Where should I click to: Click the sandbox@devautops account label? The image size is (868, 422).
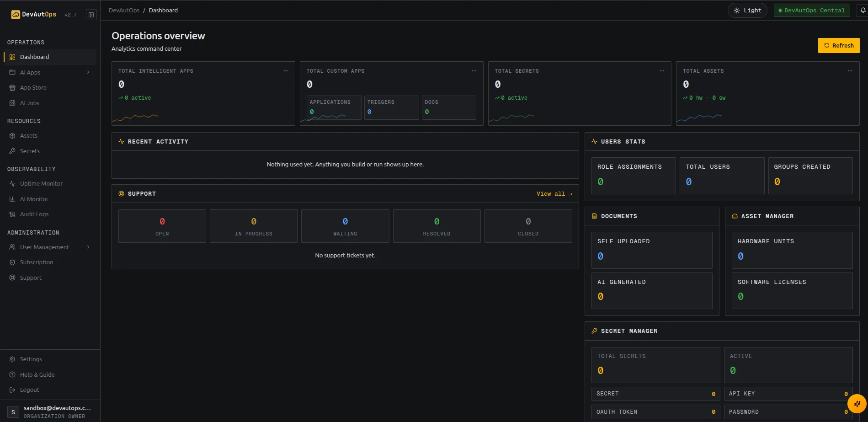click(x=57, y=408)
